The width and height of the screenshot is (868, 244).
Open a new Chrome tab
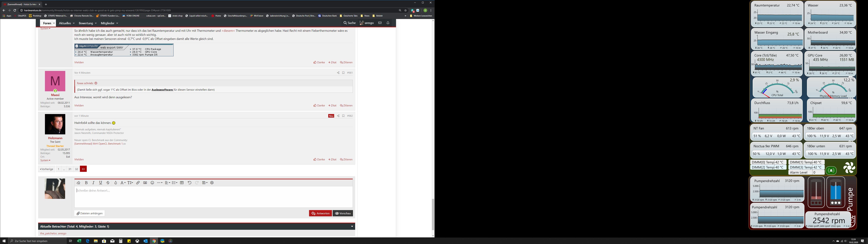click(x=46, y=4)
